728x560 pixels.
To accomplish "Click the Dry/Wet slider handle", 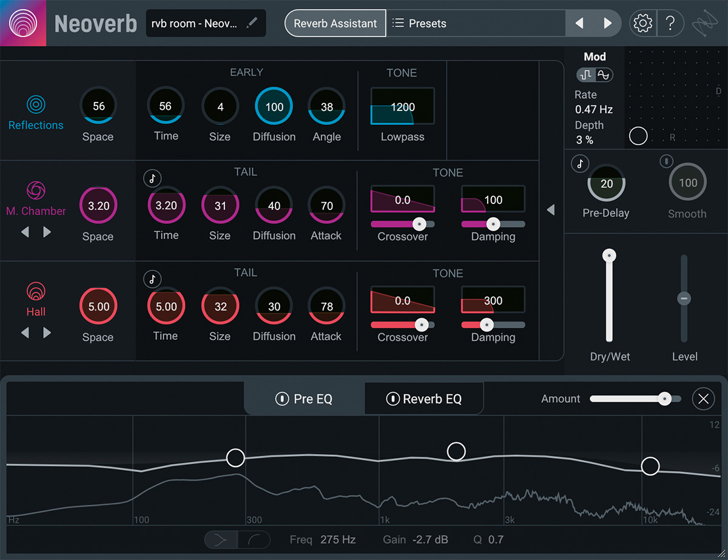I will [x=609, y=255].
